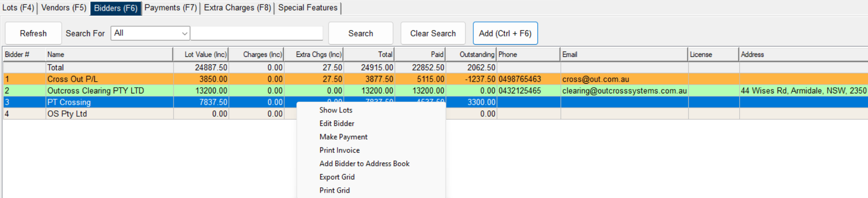
Task: Click the search text input field
Action: tap(257, 34)
